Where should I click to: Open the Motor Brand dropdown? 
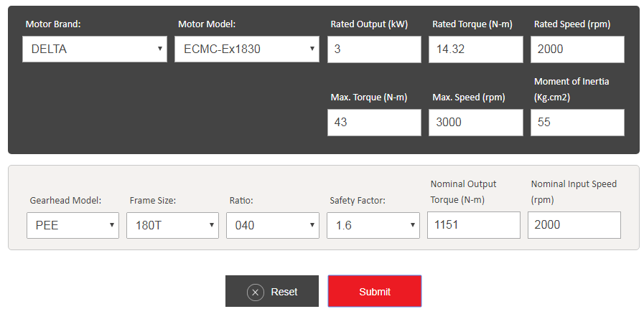click(x=94, y=49)
